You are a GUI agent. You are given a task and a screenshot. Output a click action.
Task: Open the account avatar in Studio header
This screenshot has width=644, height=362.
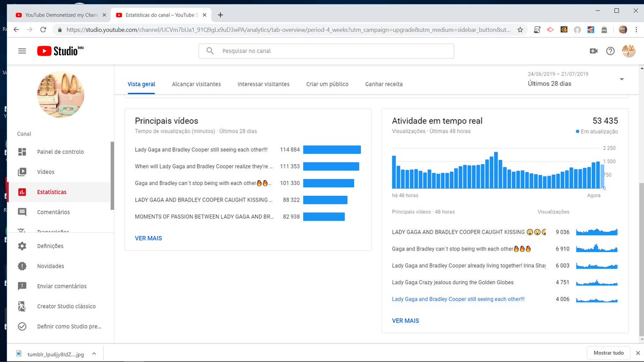[628, 51]
